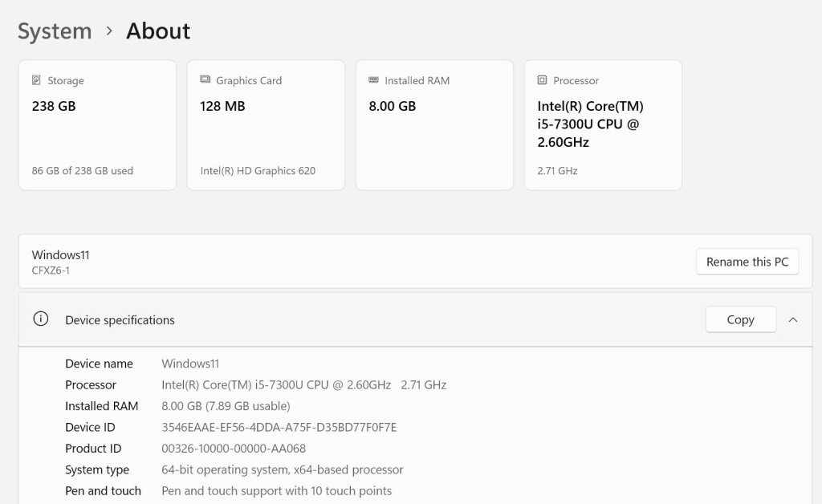Click the Device specifications info icon

tap(41, 319)
